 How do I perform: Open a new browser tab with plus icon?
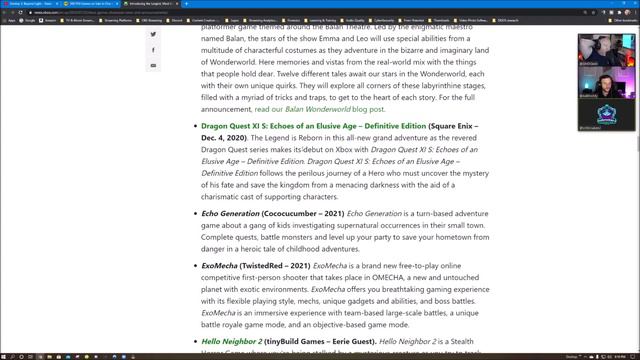pyautogui.click(x=186, y=4)
